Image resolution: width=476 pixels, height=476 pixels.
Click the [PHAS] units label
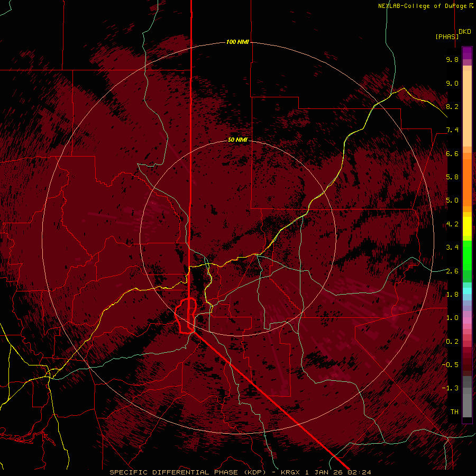tap(447, 36)
